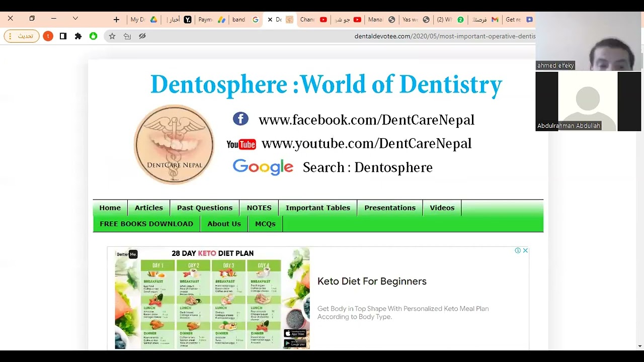Open the About Us menu item
This screenshot has width=644, height=362.
(224, 224)
